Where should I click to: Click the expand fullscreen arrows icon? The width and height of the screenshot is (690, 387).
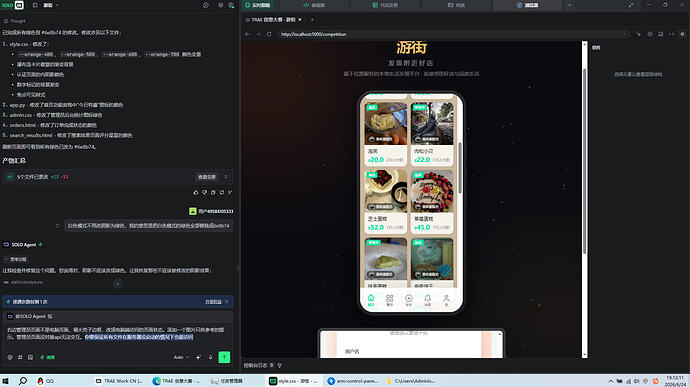(x=631, y=5)
